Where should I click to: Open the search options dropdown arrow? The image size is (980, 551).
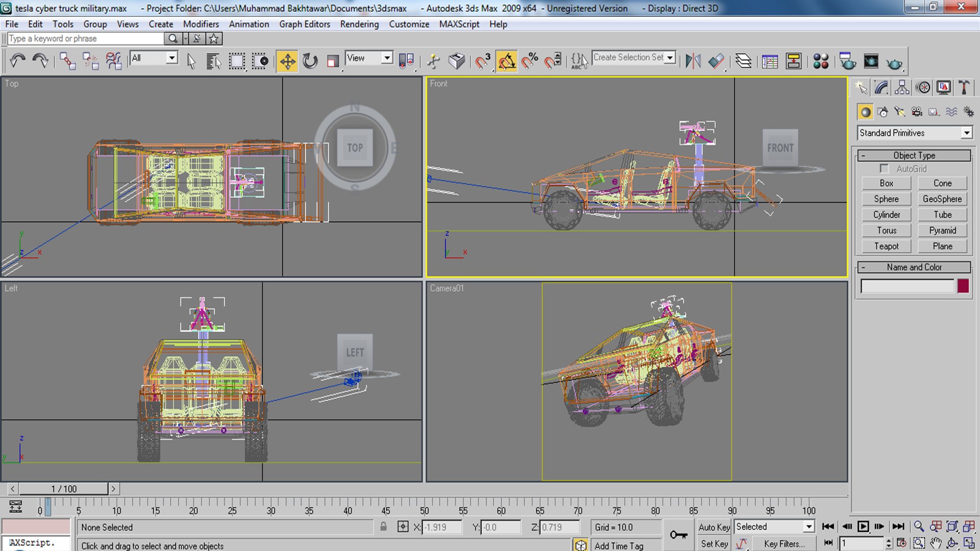(x=185, y=38)
